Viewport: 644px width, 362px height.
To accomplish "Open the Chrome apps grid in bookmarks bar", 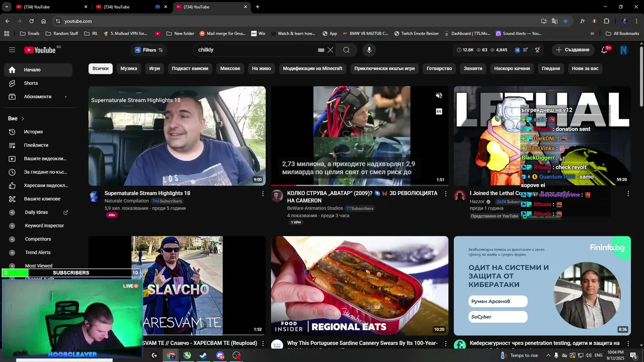I will tap(7, 33).
